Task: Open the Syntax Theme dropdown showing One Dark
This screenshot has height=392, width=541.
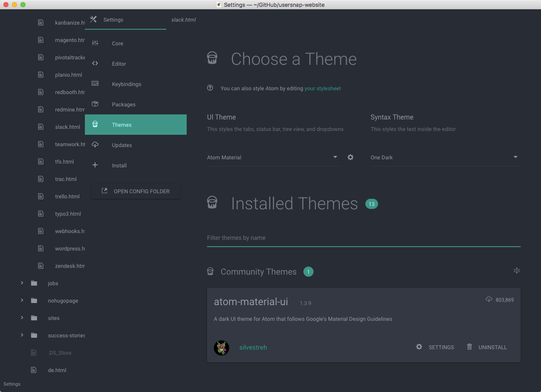Action: [x=445, y=157]
